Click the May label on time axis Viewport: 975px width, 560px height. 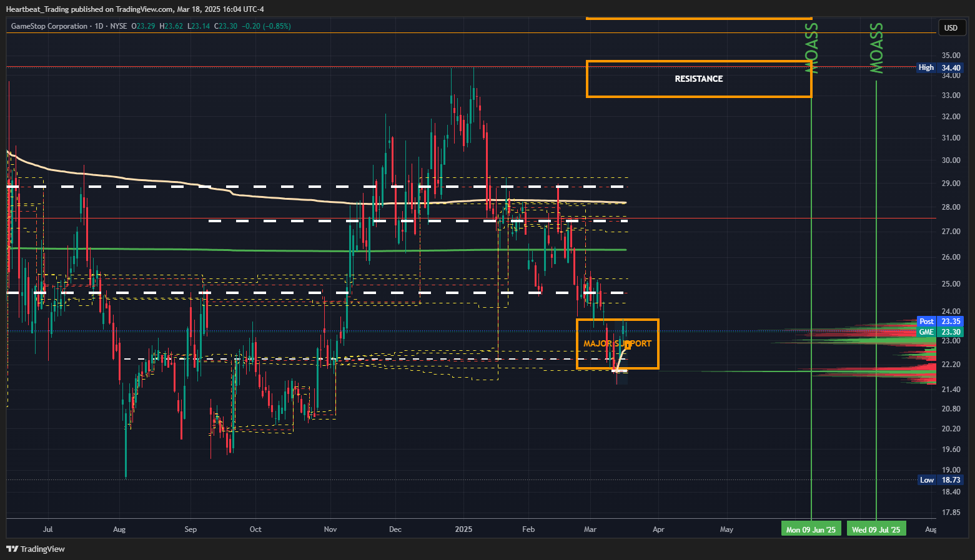point(726,529)
